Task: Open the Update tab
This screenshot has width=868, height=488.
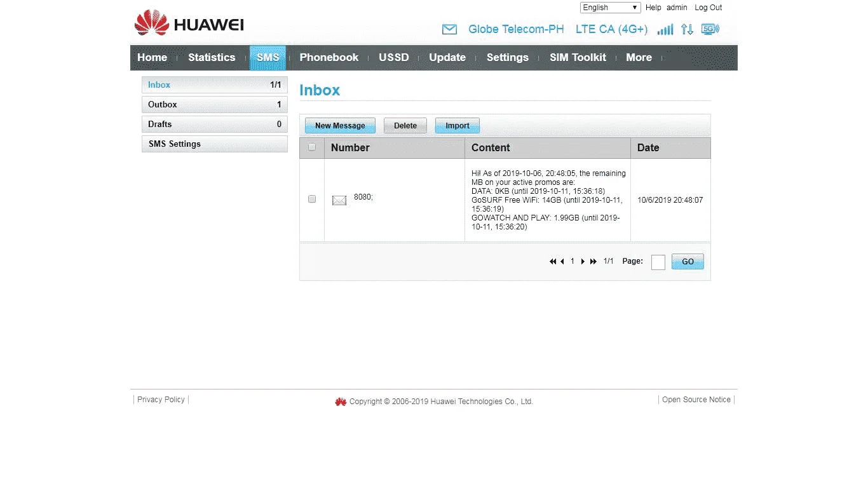Action: tap(447, 57)
